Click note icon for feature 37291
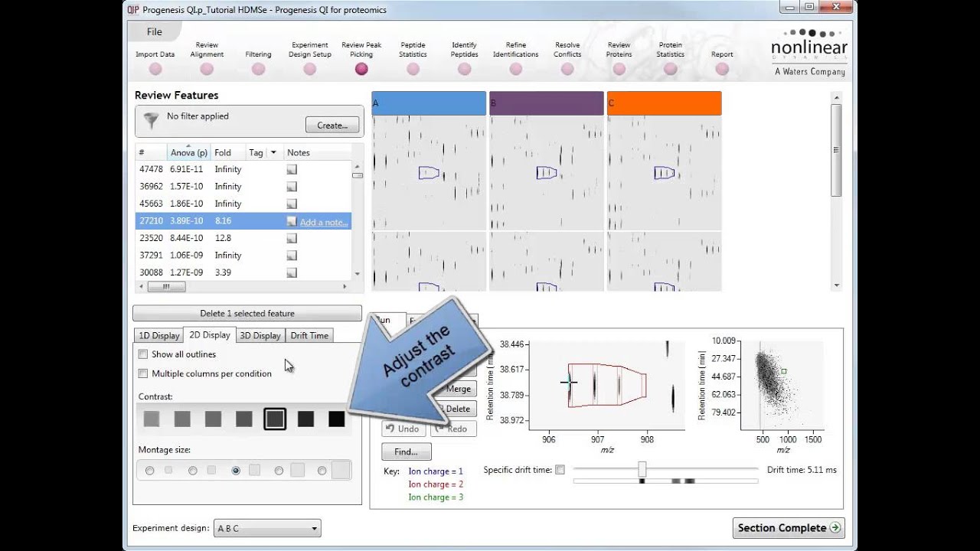Viewport: 980px width, 551px height. coord(291,256)
